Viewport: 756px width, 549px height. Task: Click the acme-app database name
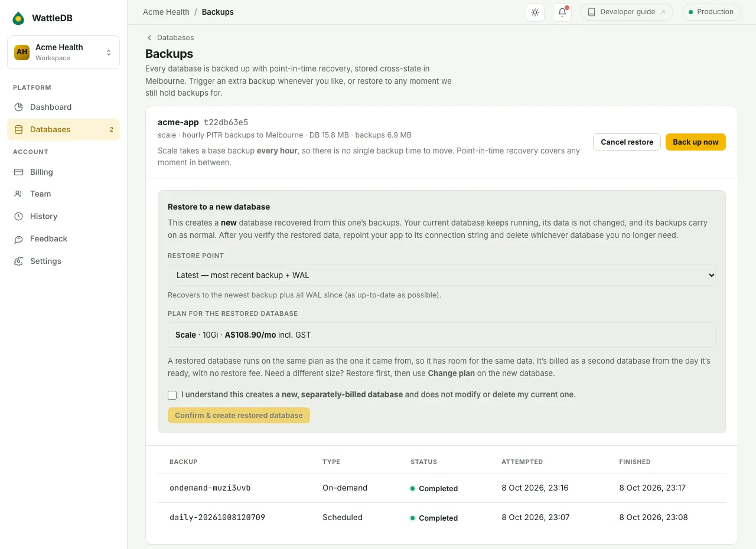pyautogui.click(x=178, y=123)
